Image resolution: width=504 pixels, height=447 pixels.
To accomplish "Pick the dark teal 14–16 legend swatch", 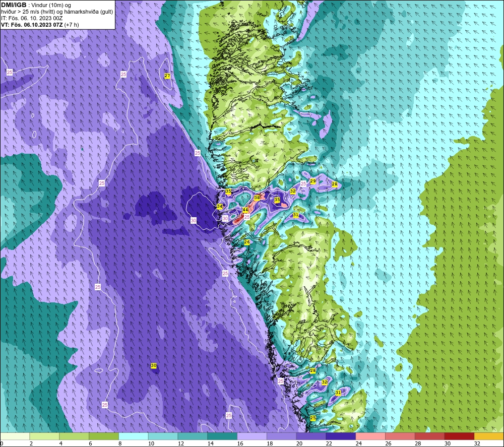I will point(222,436).
